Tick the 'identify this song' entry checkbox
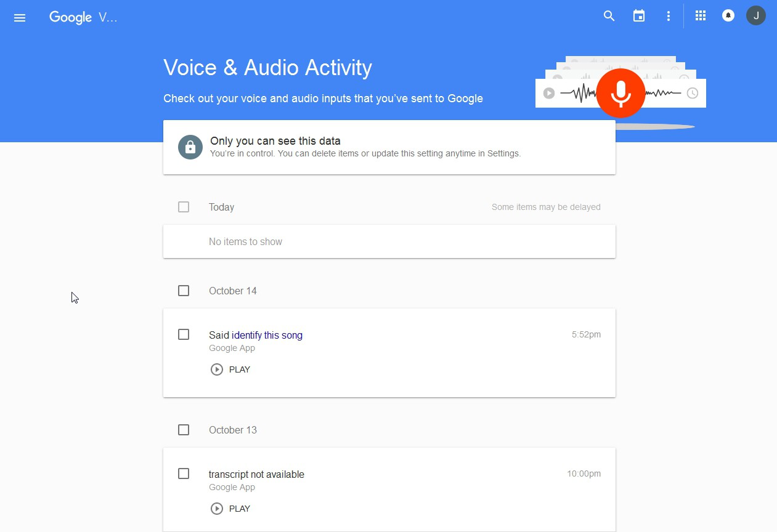777x532 pixels. click(x=184, y=334)
